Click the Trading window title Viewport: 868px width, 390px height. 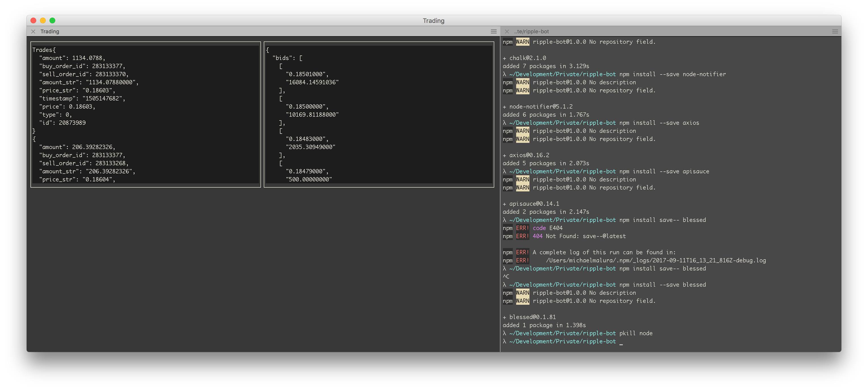point(434,20)
